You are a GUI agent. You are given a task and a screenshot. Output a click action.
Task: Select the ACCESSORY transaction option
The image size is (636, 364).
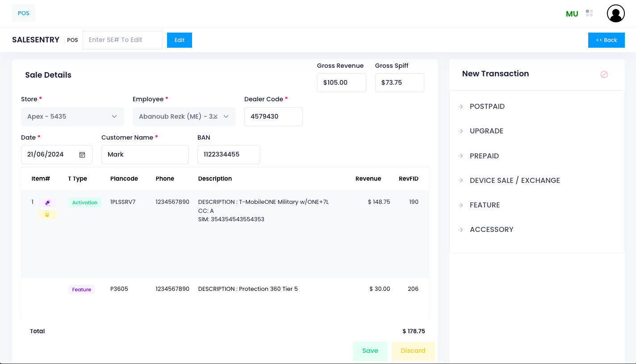491,229
